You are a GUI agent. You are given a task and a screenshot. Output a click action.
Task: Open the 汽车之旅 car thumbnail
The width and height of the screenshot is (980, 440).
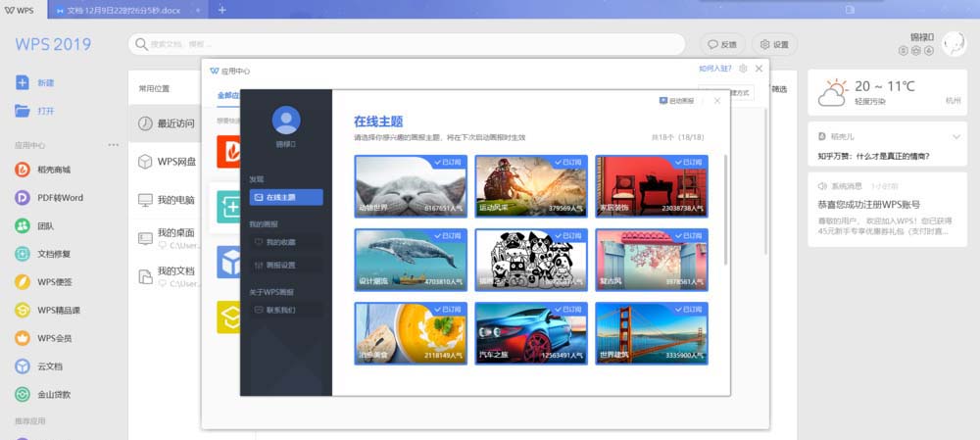[x=531, y=334]
